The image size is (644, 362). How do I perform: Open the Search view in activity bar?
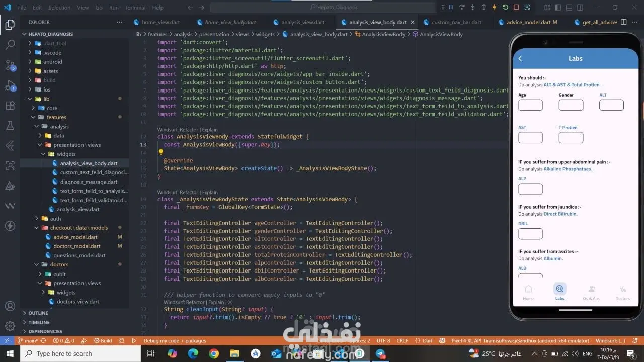(10, 45)
